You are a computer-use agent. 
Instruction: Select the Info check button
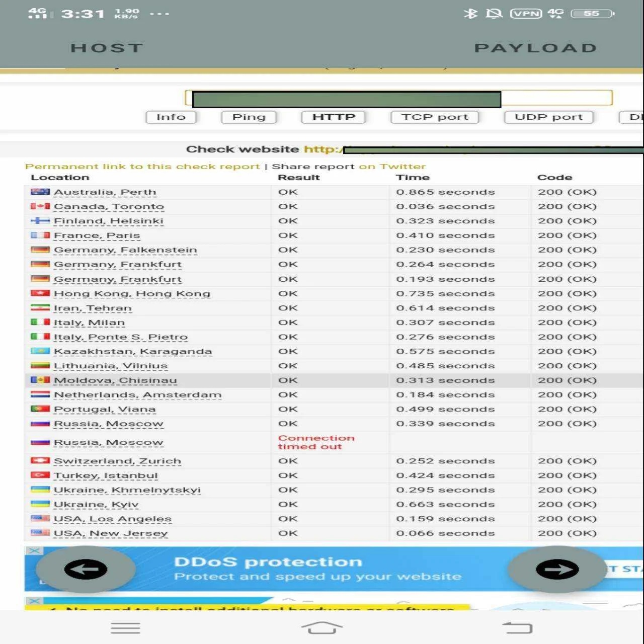[171, 117]
